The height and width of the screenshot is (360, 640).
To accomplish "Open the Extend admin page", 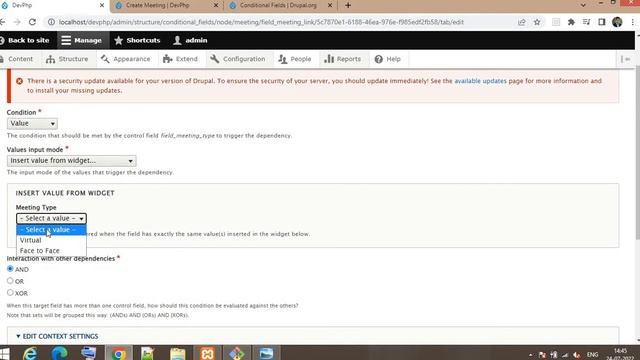I will tap(180, 59).
